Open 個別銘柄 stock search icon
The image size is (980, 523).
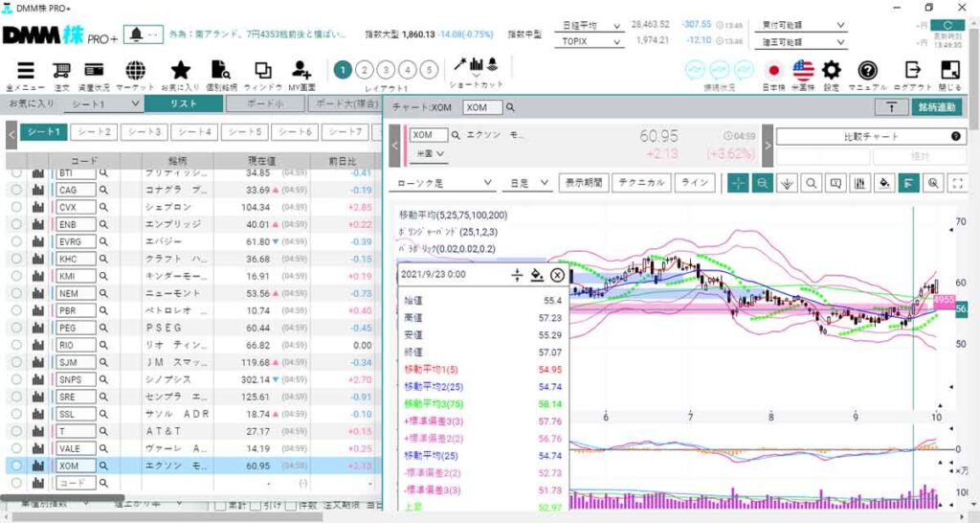[221, 71]
